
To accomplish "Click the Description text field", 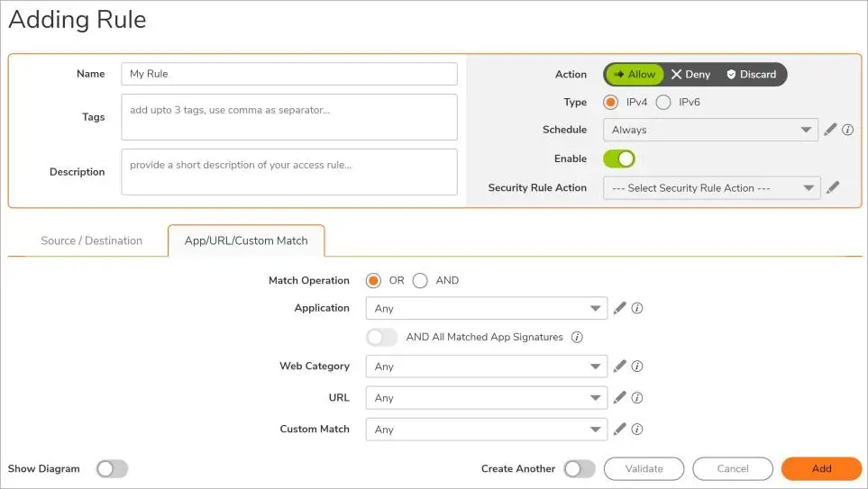I will 289,171.
